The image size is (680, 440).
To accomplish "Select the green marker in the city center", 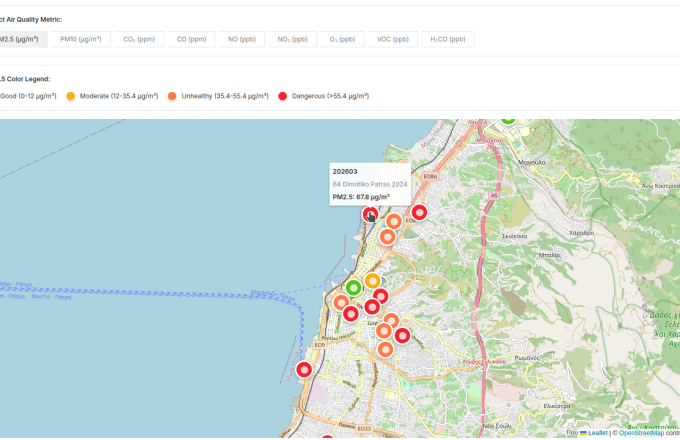I will (353, 288).
